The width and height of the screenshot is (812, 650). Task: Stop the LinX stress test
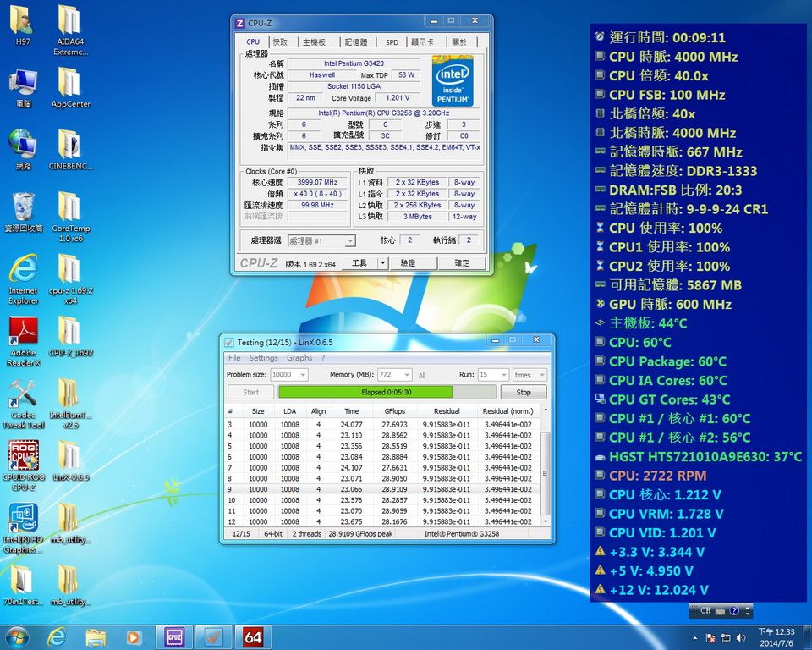(524, 393)
